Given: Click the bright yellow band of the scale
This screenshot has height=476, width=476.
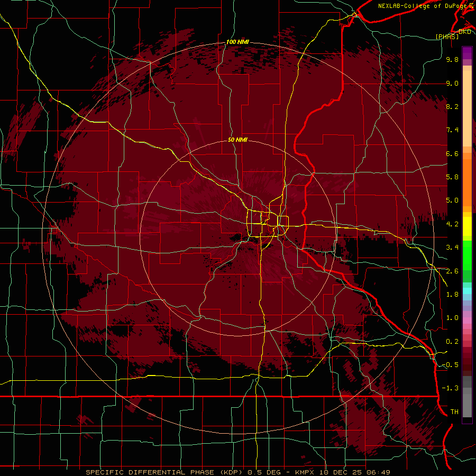Looking at the screenshot, I should pos(467,226).
